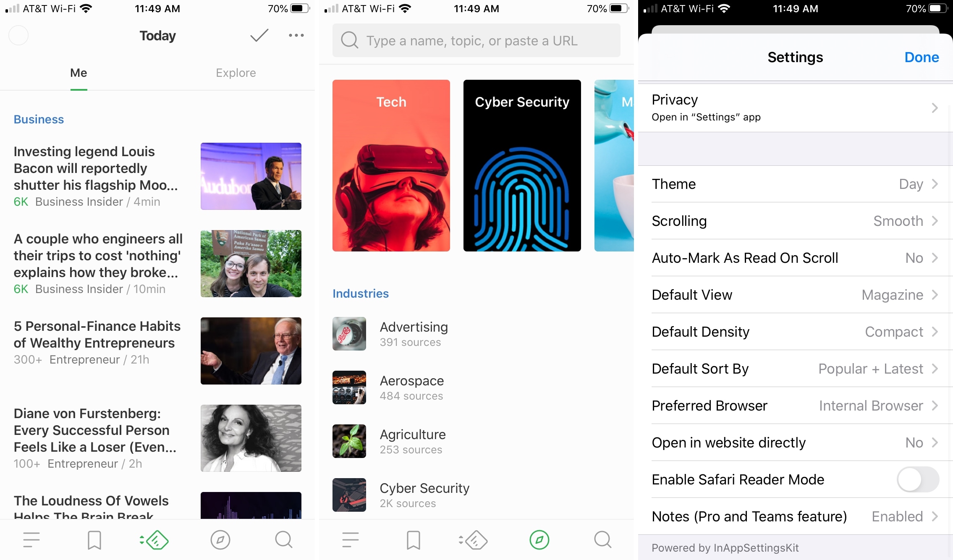
Task: Tap bookmark icon in left screen bottom bar
Action: [x=94, y=540]
